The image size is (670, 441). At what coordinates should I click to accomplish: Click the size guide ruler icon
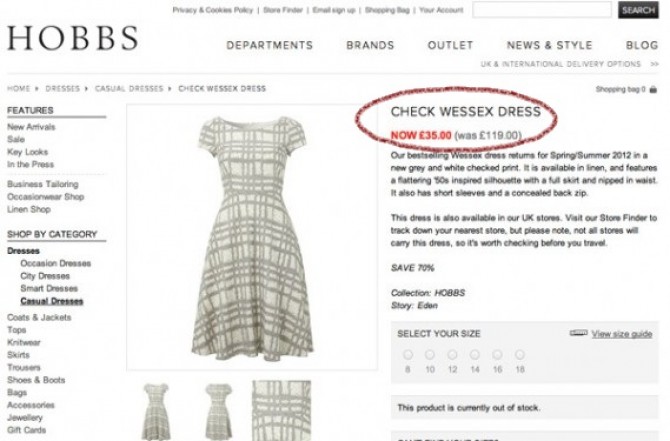coord(579,333)
